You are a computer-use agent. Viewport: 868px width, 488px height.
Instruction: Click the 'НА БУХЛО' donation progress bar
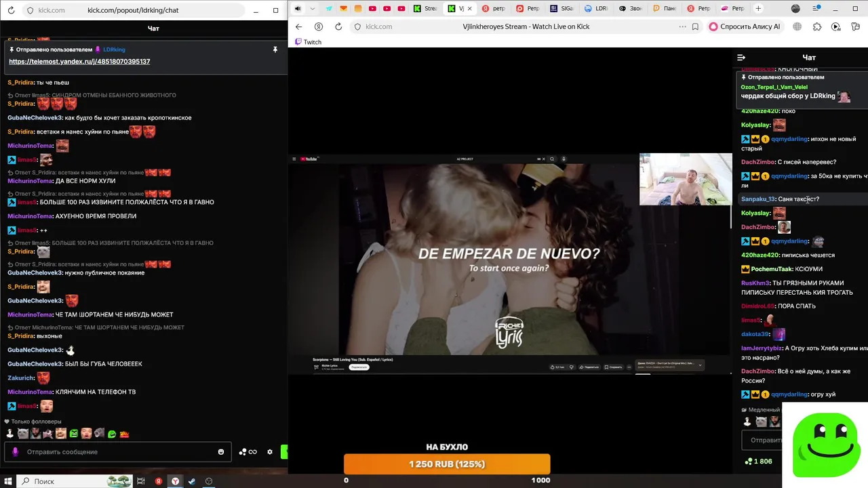447,464
